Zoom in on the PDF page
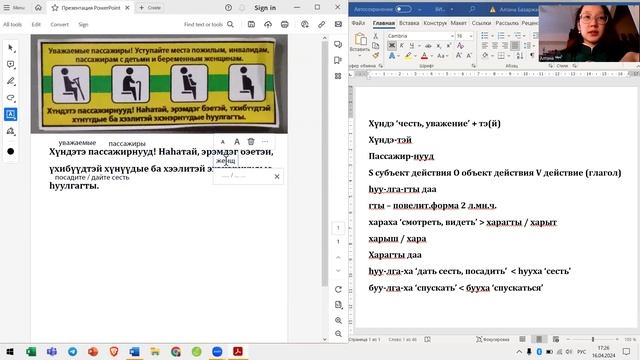Viewport: 640px width, 360px height. [x=338, y=320]
